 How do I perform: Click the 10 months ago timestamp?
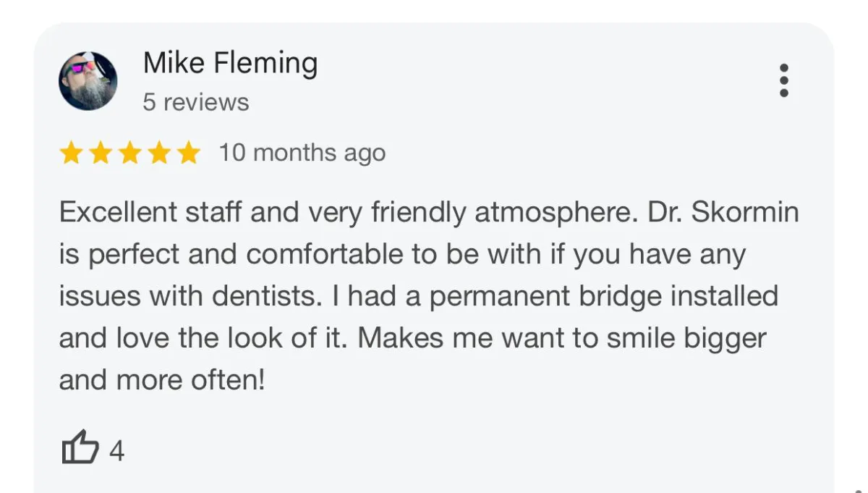coord(302,153)
